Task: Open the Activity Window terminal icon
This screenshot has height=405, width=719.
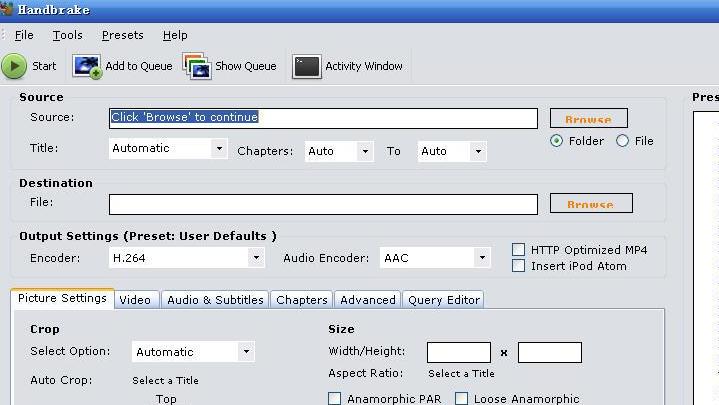Action: coord(306,67)
